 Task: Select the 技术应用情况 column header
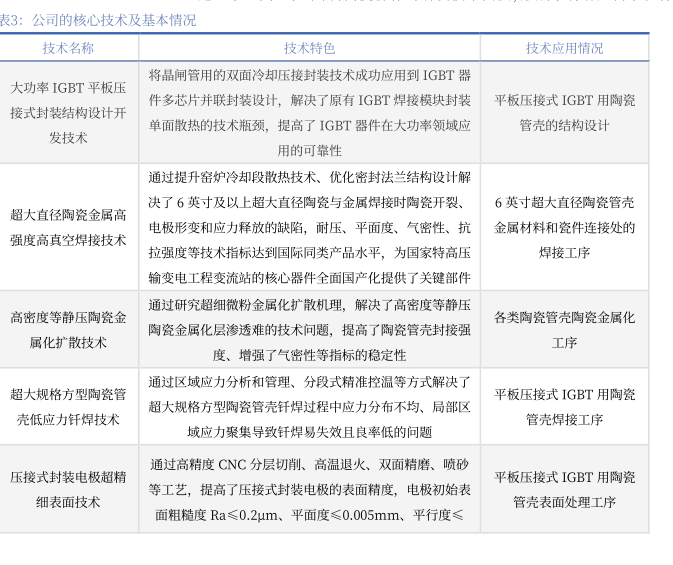(564, 48)
